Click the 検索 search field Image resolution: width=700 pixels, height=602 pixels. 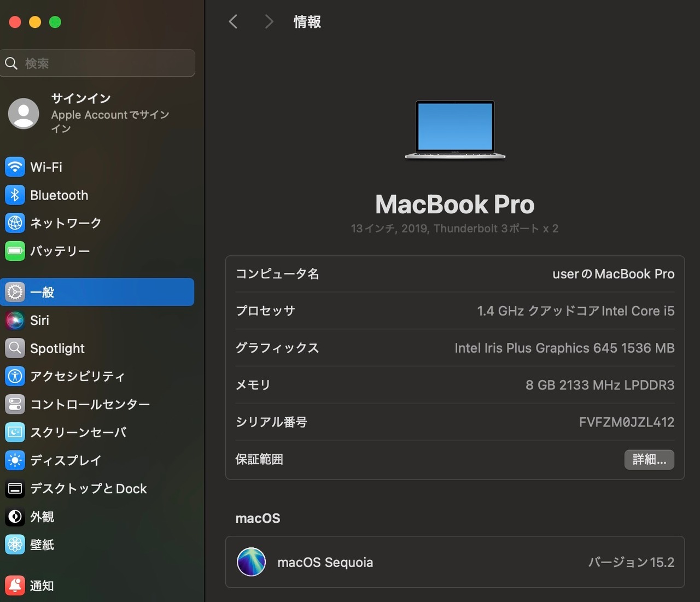(98, 63)
